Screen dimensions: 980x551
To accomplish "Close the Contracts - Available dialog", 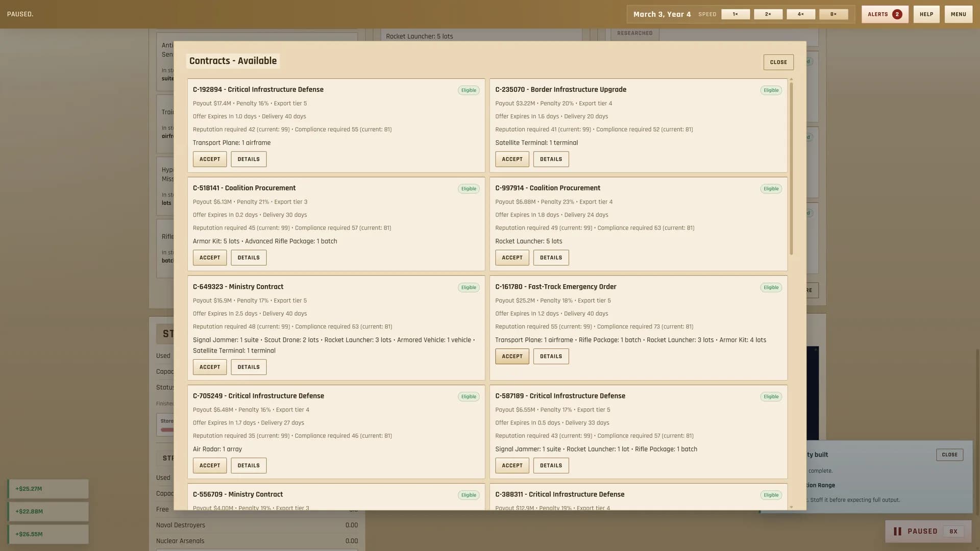I will [x=778, y=62].
